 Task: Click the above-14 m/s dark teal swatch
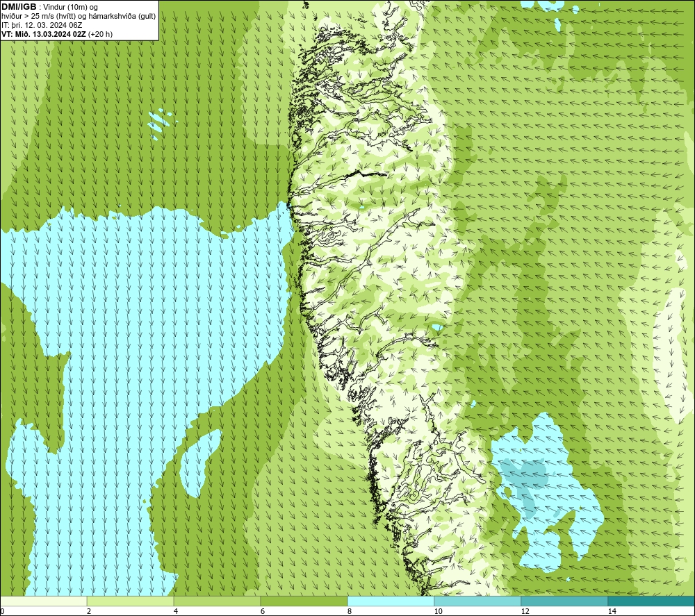[652, 601]
